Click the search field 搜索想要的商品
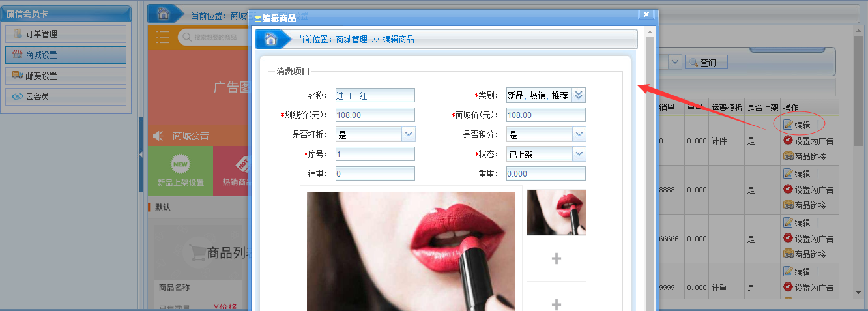Screen dimensions: 868x311 215,37
